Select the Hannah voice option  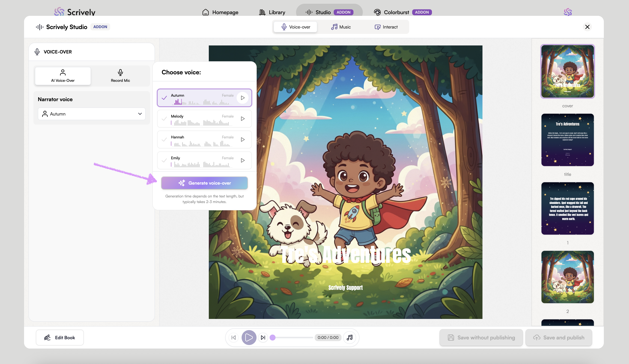pos(197,140)
